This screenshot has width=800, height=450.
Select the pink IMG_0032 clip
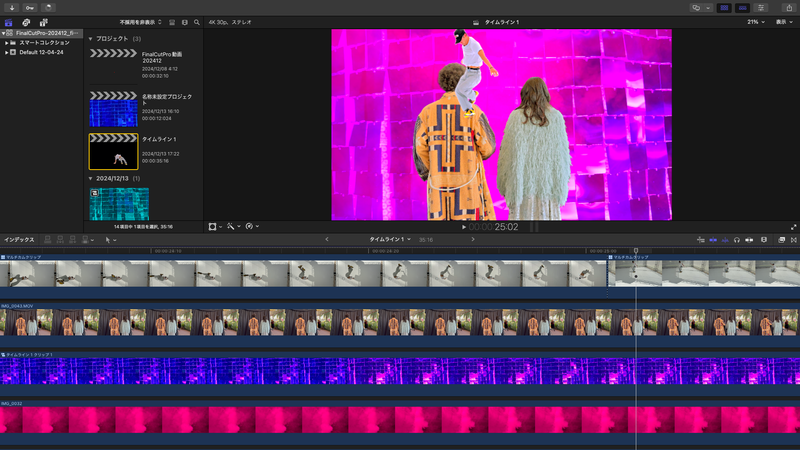400,423
